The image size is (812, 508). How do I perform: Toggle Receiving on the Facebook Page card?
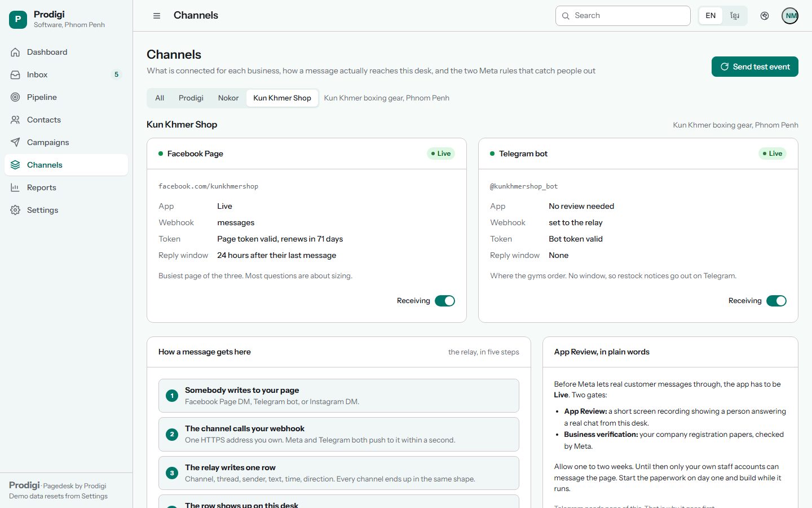click(x=445, y=301)
